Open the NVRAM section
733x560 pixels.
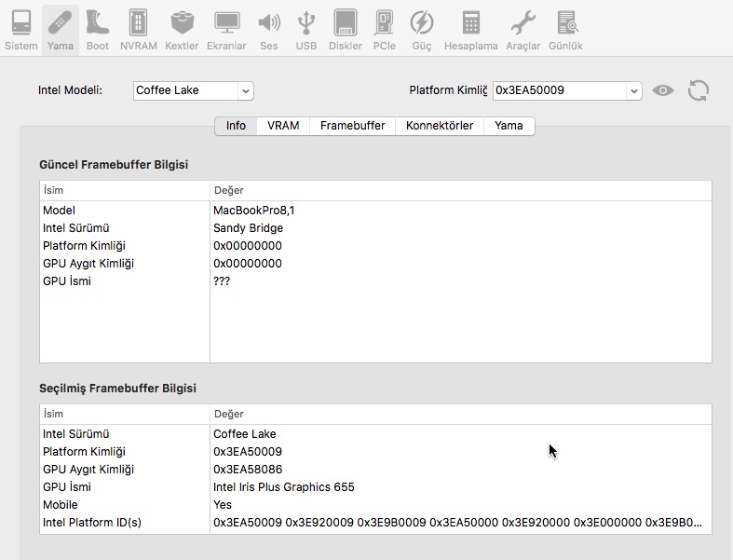(138, 29)
